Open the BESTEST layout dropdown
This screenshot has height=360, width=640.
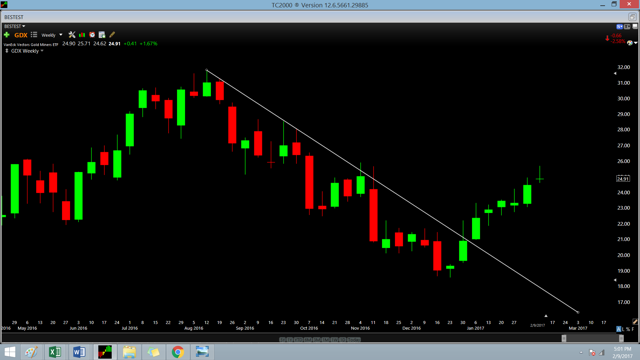(x=15, y=27)
